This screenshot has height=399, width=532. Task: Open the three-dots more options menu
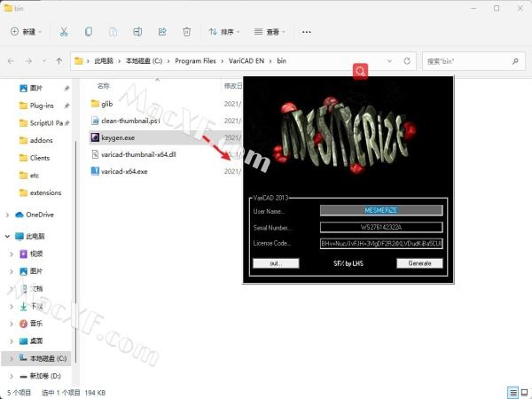click(x=307, y=32)
